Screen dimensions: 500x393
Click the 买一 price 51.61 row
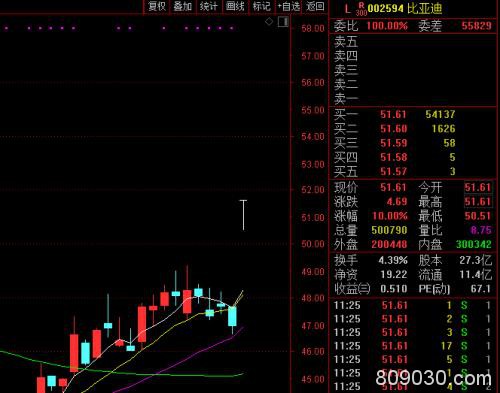tap(413, 114)
